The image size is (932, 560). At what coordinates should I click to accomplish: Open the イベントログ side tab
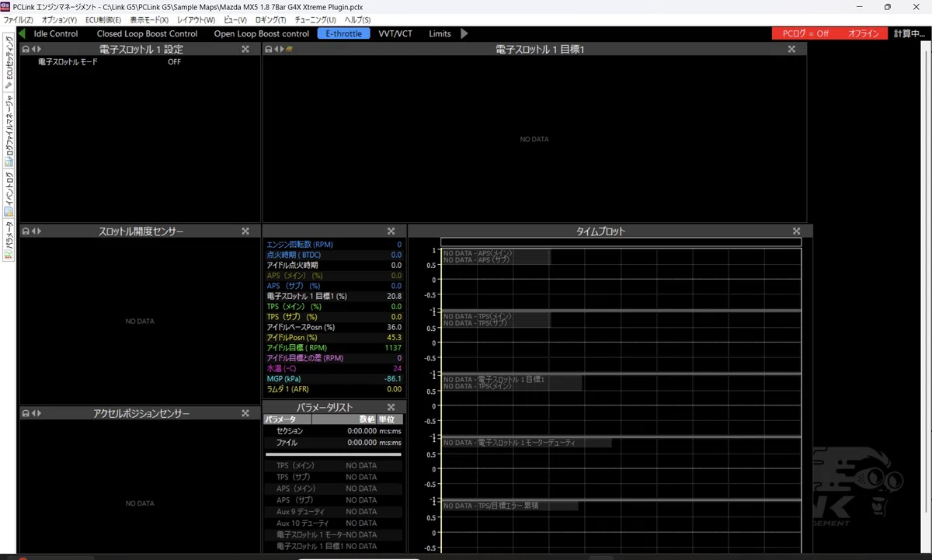(x=9, y=193)
